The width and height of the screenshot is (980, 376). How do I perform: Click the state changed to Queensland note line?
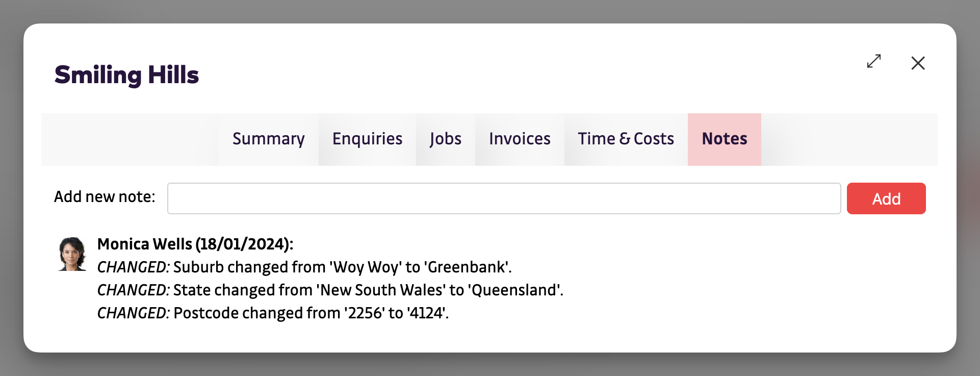click(x=330, y=290)
